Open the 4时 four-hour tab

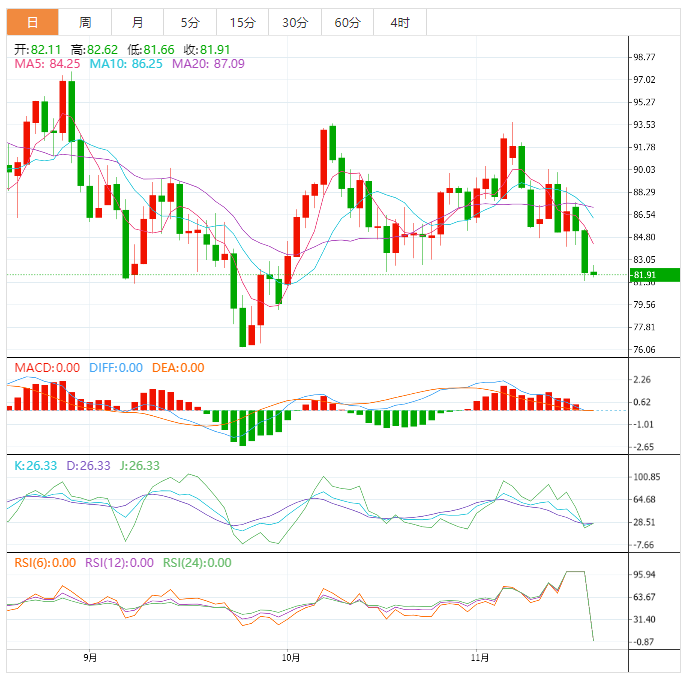pos(399,22)
